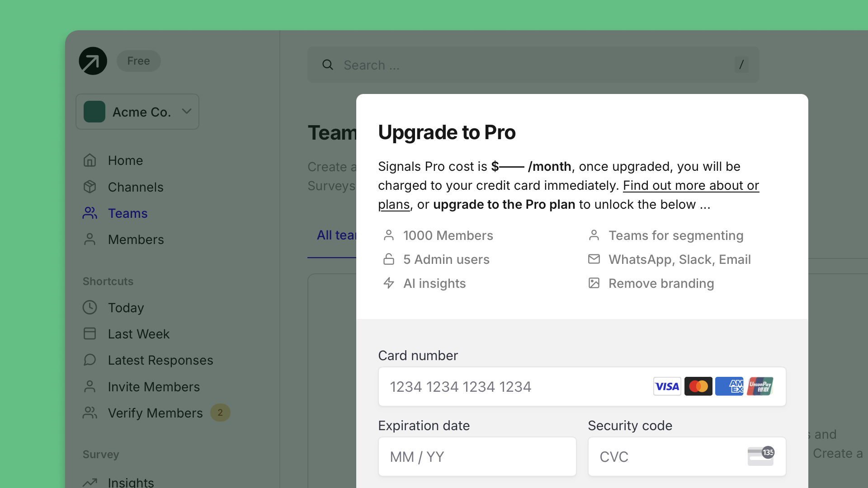Click the Latest Responses chat bubble icon
The image size is (868, 488).
[90, 360]
